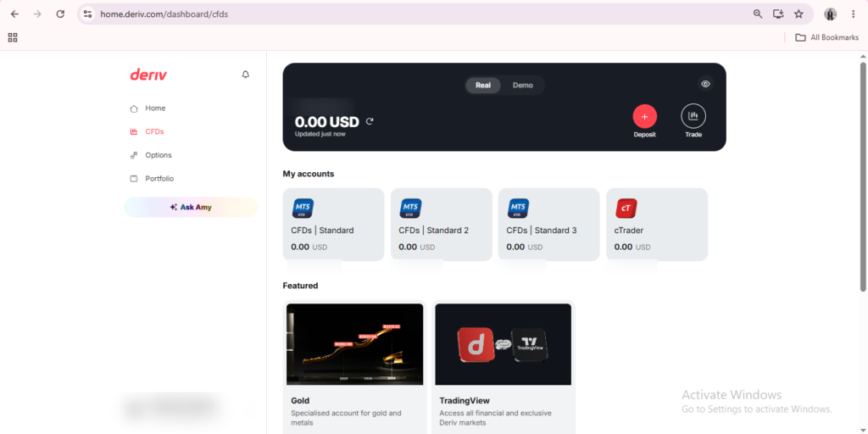868x434 pixels.
Task: Open the TradingView featured card image
Action: tap(504, 344)
